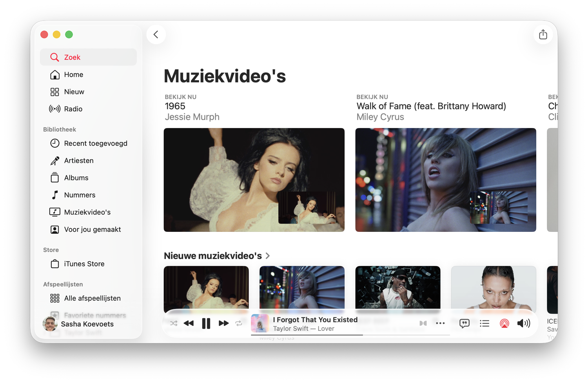The image size is (588, 383).
Task: Seek within the song progress bar
Action: tap(350, 335)
